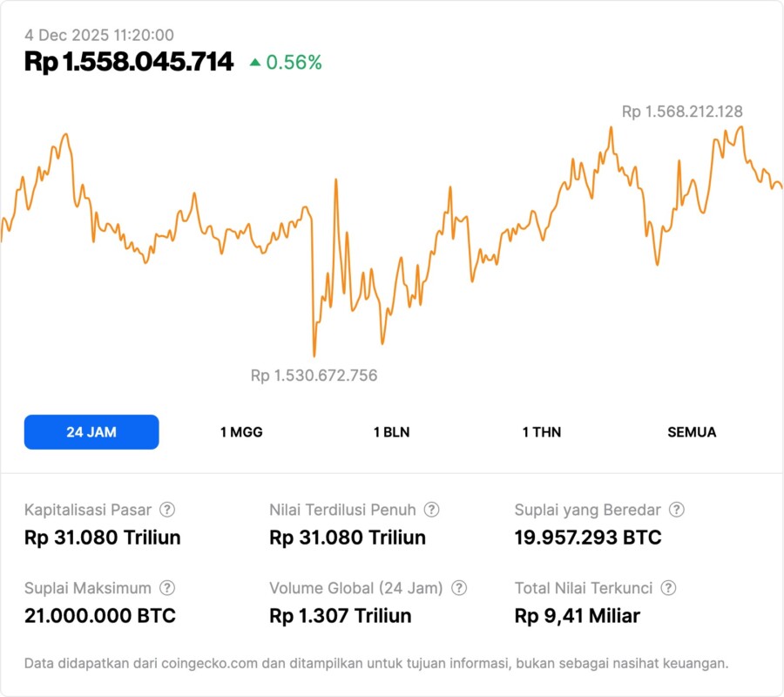784x697 pixels.
Task: Select the 24 JAM time range
Action: 91,432
